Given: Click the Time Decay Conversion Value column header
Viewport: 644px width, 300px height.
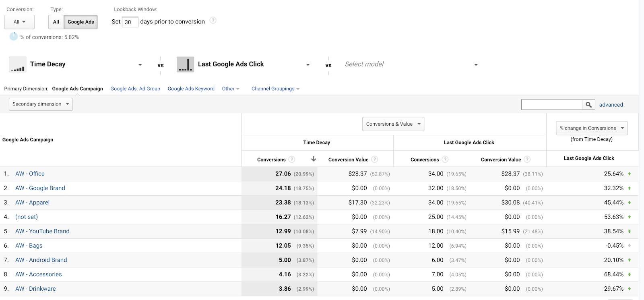Looking at the screenshot, I should 348,159.
